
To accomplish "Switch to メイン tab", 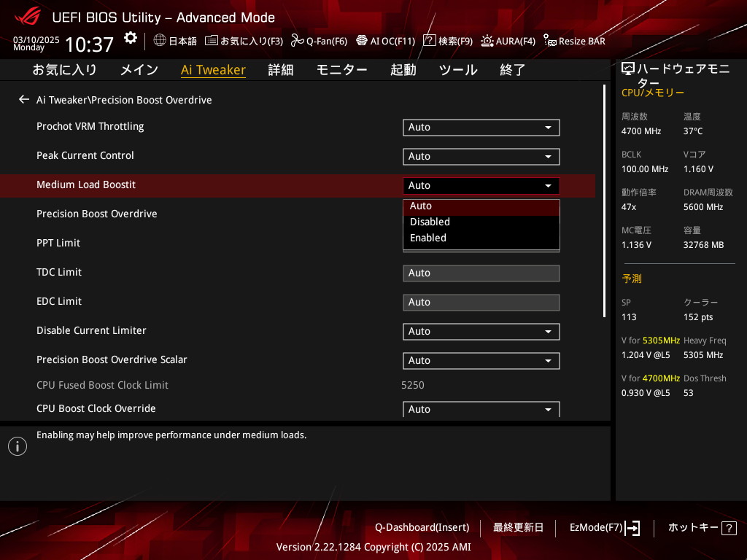I will (x=139, y=69).
